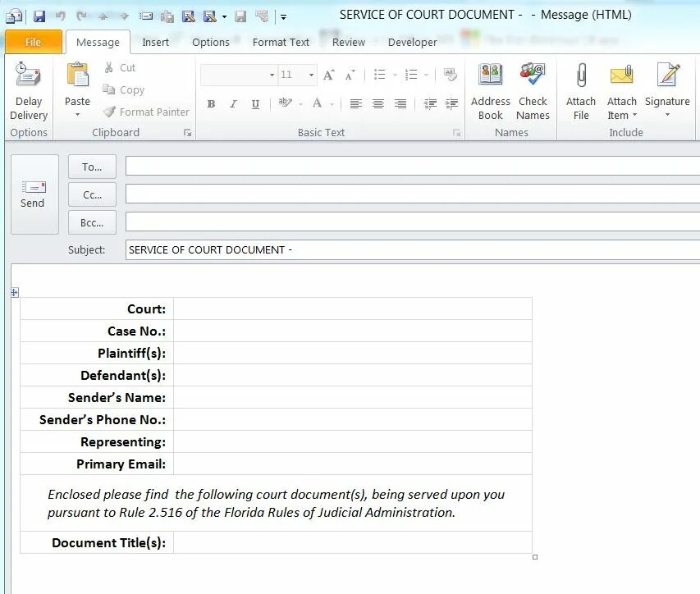Apply font color
The image size is (700, 594).
tap(318, 103)
